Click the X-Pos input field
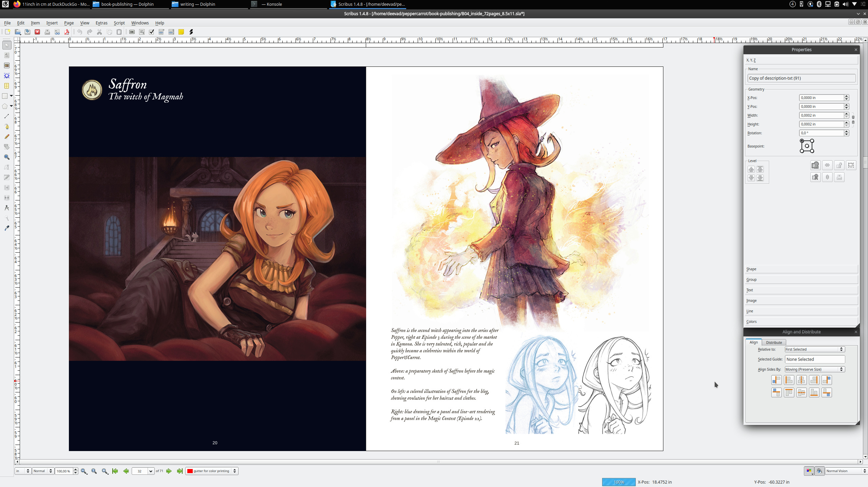This screenshot has width=868, height=487. (x=821, y=98)
